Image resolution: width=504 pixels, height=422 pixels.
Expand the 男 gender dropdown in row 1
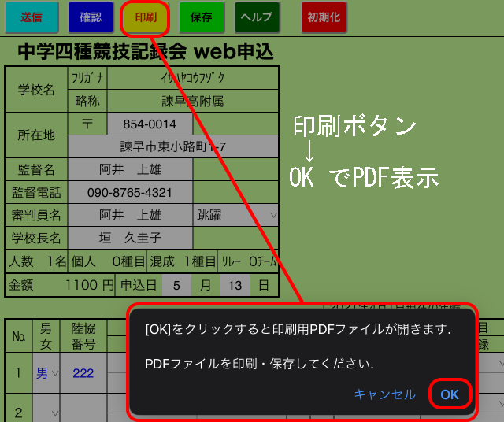(x=45, y=373)
